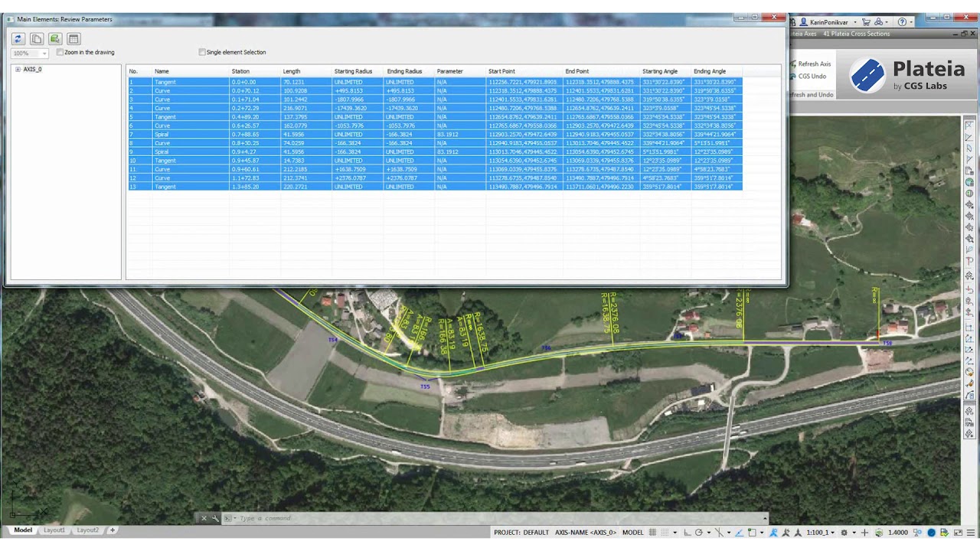
Task: Open the shopping cart icon in title bar
Action: pos(867,22)
